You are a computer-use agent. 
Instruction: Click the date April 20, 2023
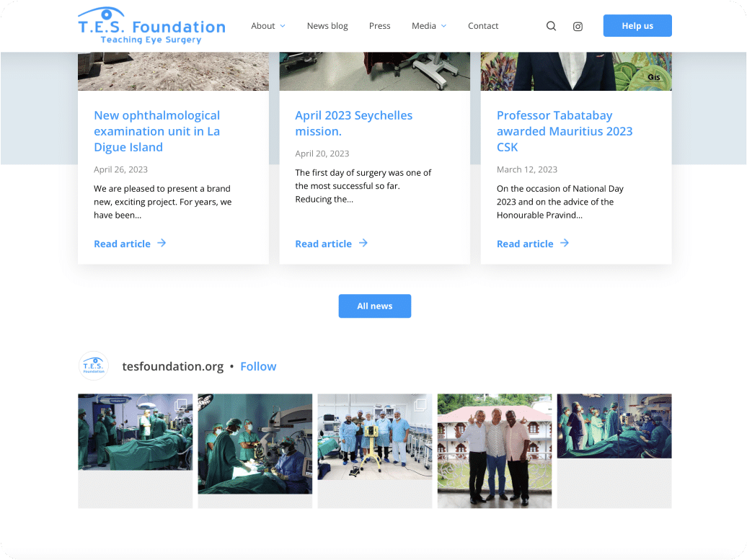[x=322, y=154]
